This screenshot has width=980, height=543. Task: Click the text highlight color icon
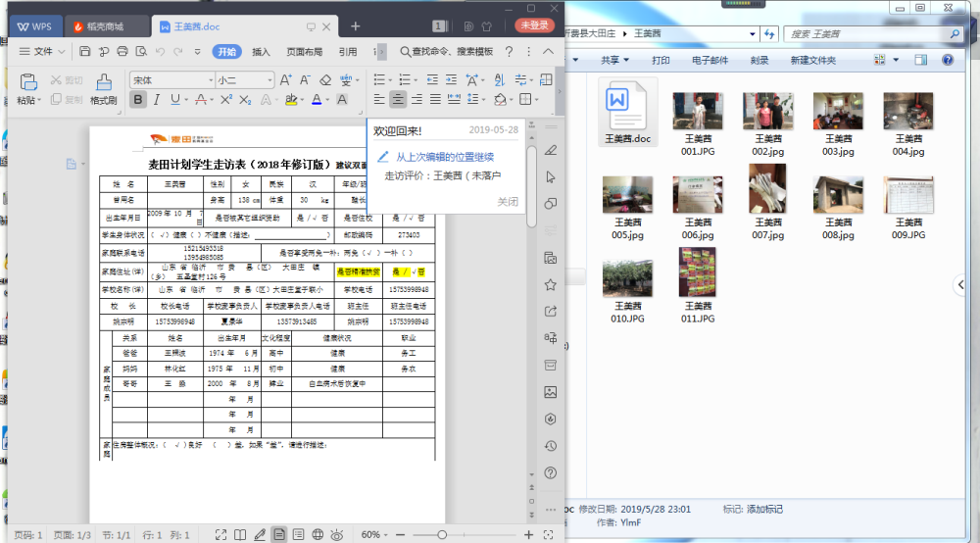click(291, 99)
